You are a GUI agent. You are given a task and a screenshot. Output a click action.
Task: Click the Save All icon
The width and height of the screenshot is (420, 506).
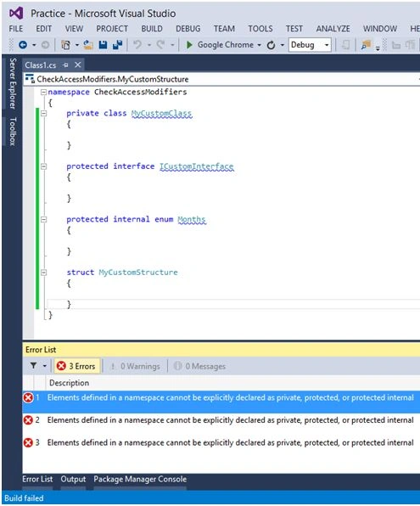[x=118, y=45]
